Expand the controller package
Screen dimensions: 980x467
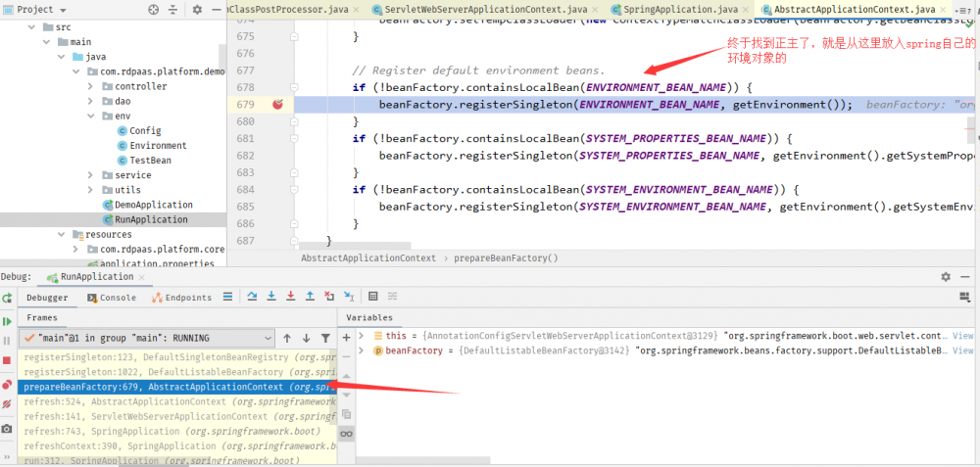[90, 86]
